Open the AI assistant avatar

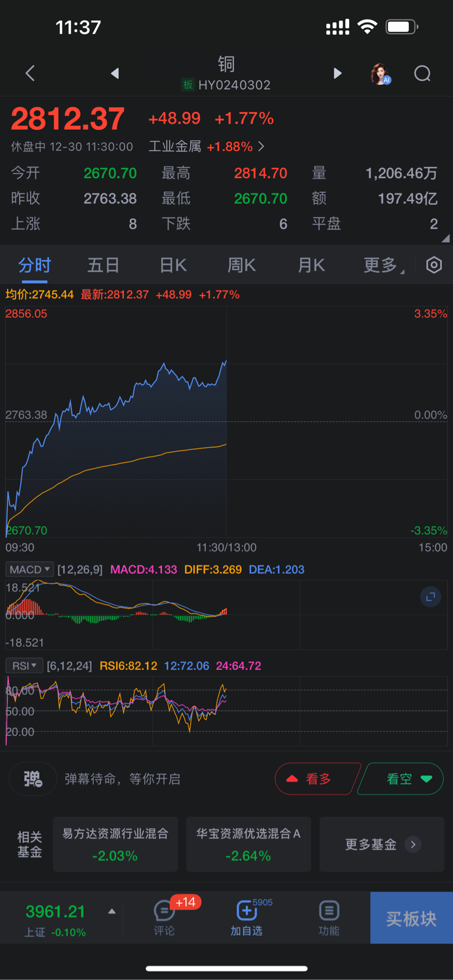[x=380, y=74]
